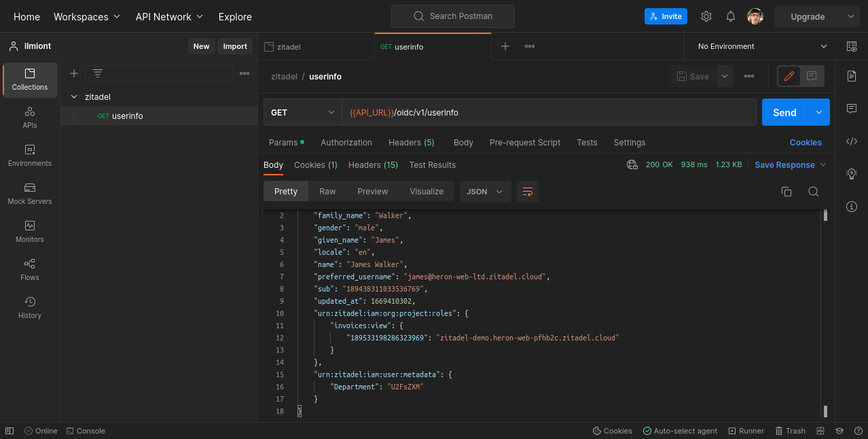The height and width of the screenshot is (439, 868).
Task: Switch to edit (pencil) mode
Action: point(789,76)
